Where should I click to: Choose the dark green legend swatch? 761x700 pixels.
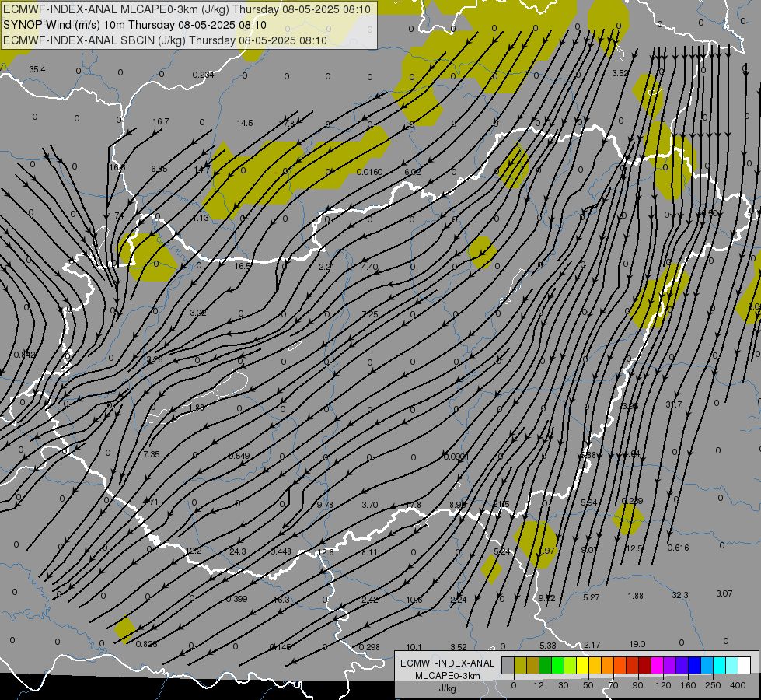(545, 665)
